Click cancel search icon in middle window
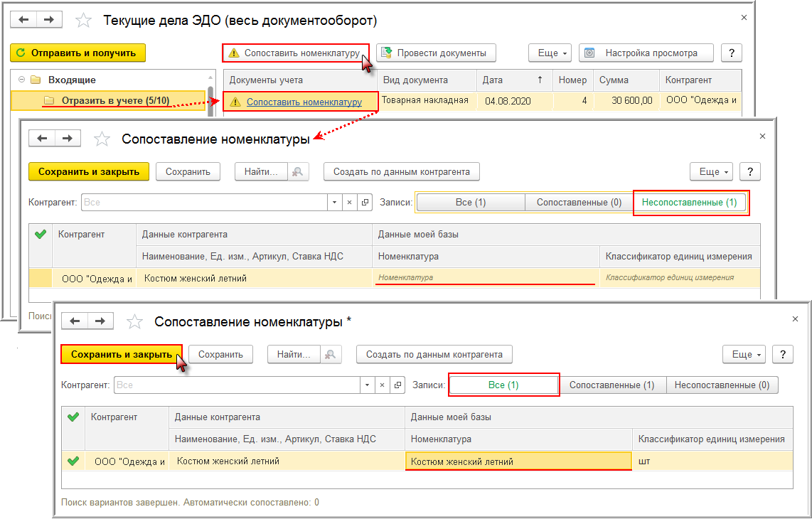This screenshot has height=519, width=812. coord(298,171)
